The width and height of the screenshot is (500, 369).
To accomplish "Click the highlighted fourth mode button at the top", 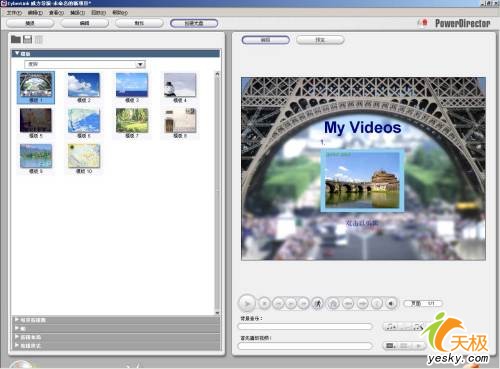I will pyautogui.click(x=194, y=23).
